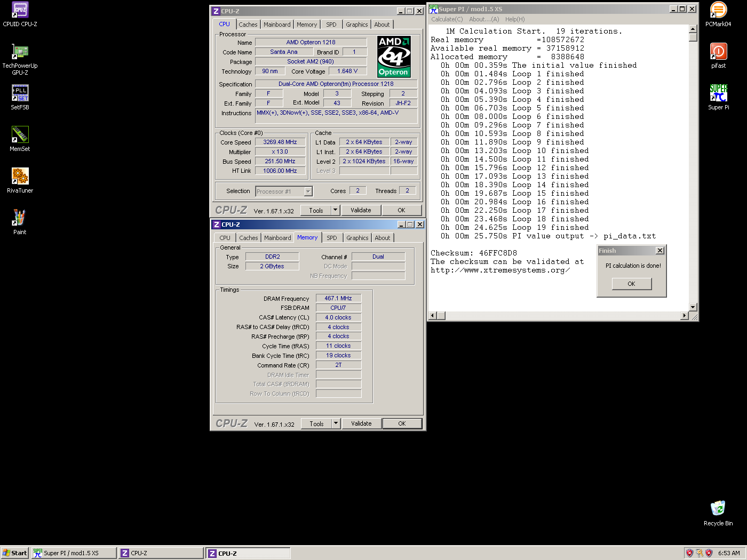The image size is (747, 560).
Task: Click the DRAM Frequency 467.1 MHz value
Action: pos(338,299)
